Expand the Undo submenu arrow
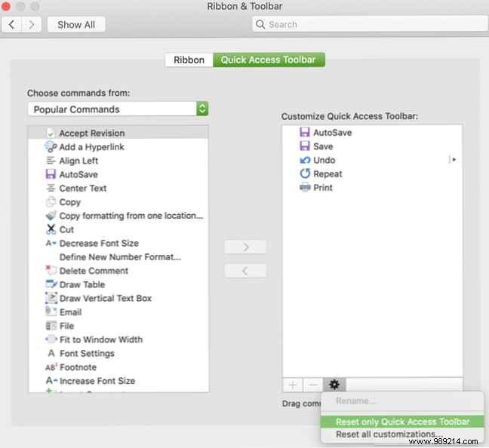The height and width of the screenshot is (448, 489). tap(454, 160)
